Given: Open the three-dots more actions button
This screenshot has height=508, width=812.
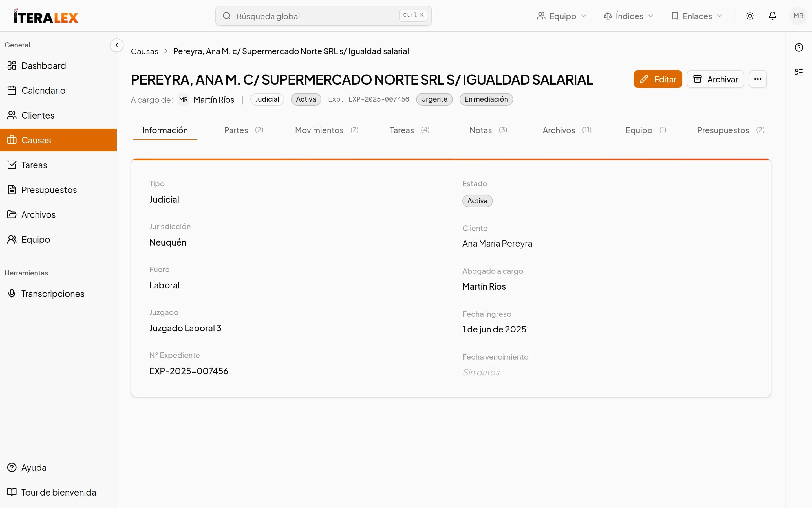Looking at the screenshot, I should point(758,79).
